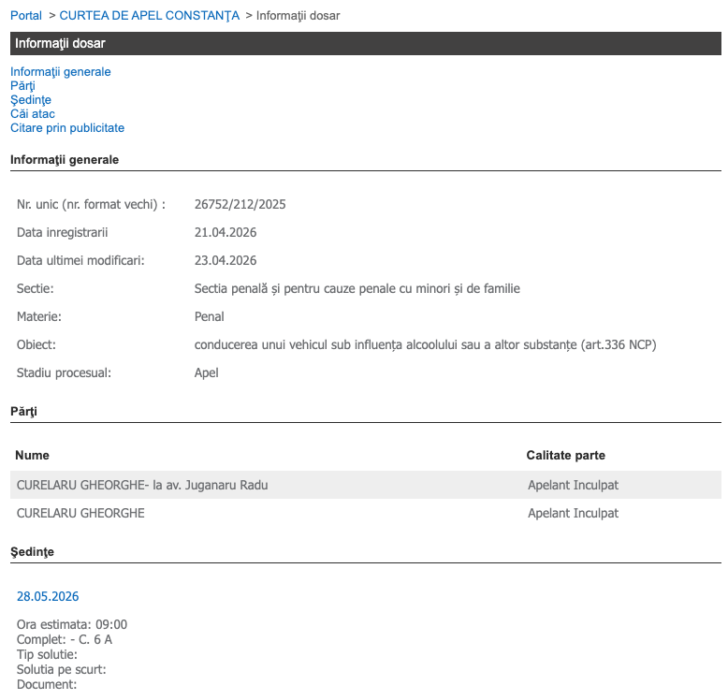Image resolution: width=728 pixels, height=700 pixels.
Task: Click the Părți navigation link under the header
Action: point(22,86)
